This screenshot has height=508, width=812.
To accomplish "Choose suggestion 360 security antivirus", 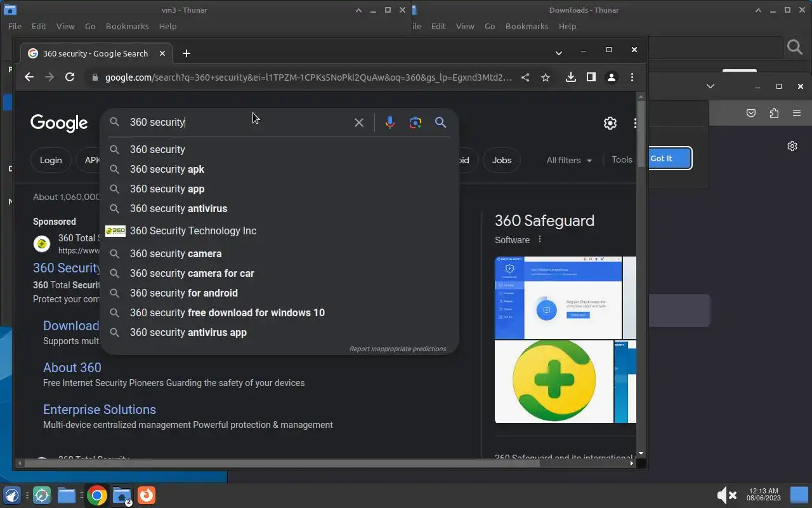I will click(x=279, y=208).
